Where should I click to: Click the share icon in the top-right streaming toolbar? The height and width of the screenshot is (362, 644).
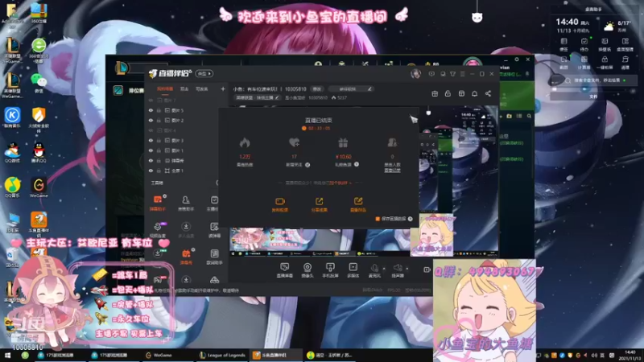(488, 93)
